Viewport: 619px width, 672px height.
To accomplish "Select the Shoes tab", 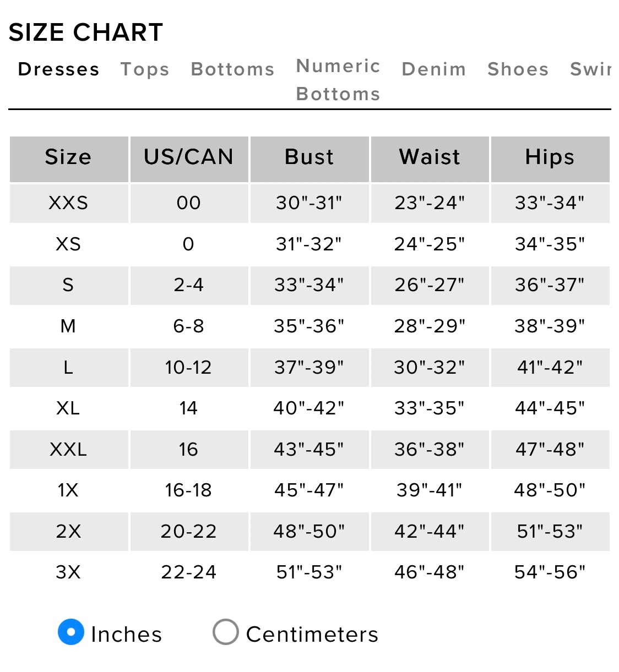I will [x=518, y=69].
